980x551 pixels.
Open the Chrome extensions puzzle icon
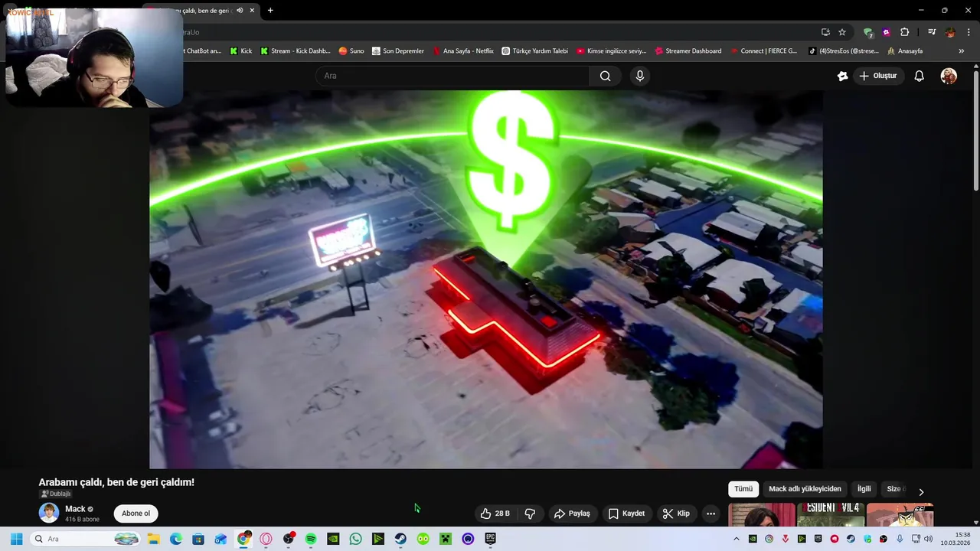904,32
